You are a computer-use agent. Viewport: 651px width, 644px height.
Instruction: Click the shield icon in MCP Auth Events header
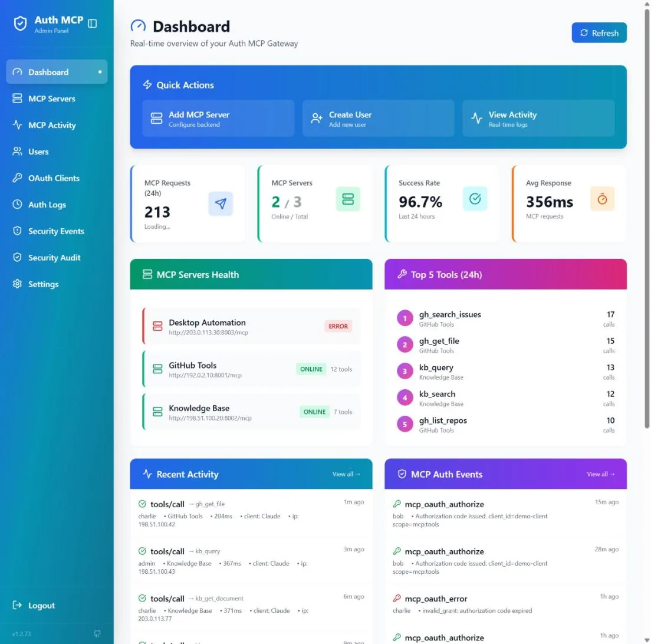[x=402, y=474]
